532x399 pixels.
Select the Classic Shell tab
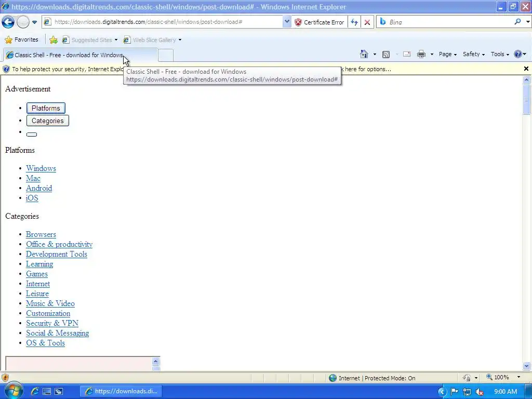point(81,55)
